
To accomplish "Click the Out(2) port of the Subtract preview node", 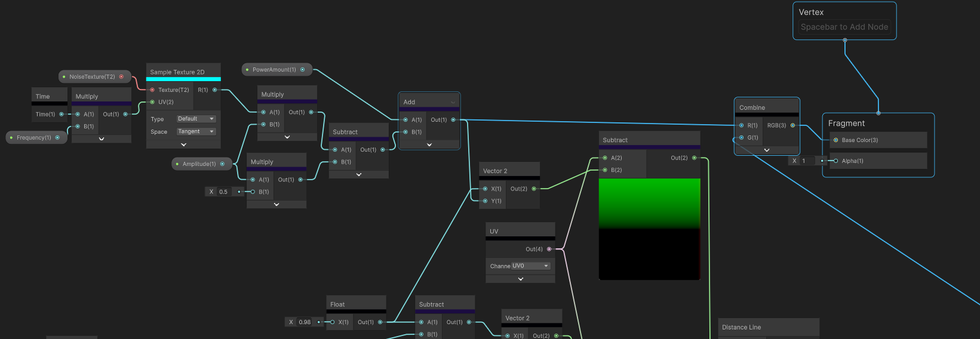I will point(694,158).
